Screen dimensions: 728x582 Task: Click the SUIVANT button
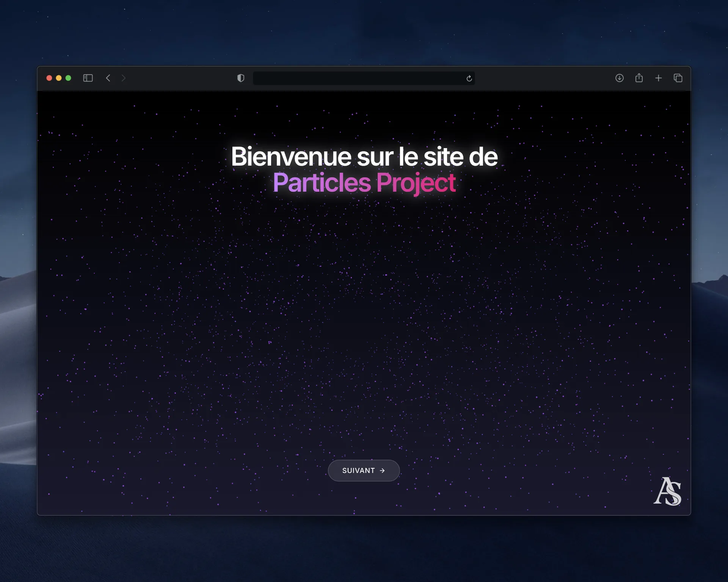(x=364, y=471)
